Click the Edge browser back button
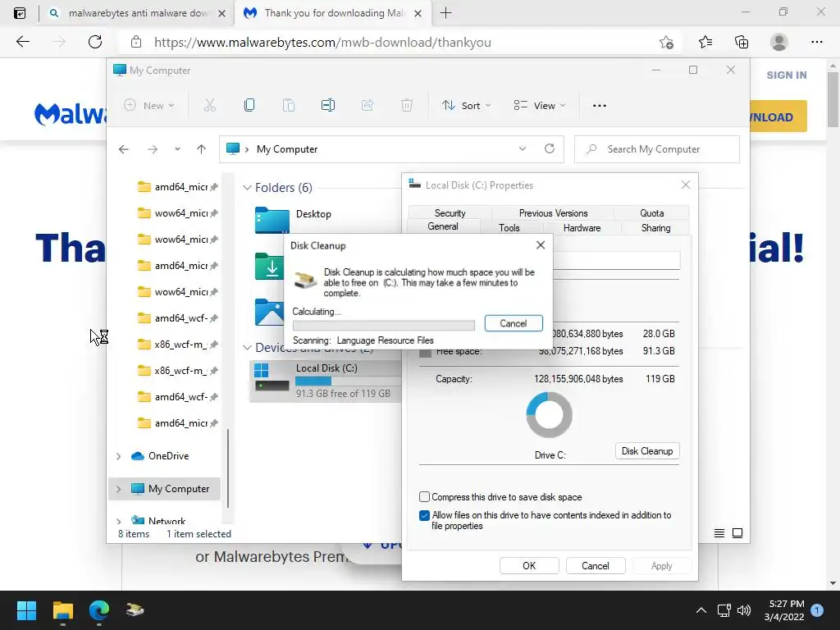 point(22,42)
